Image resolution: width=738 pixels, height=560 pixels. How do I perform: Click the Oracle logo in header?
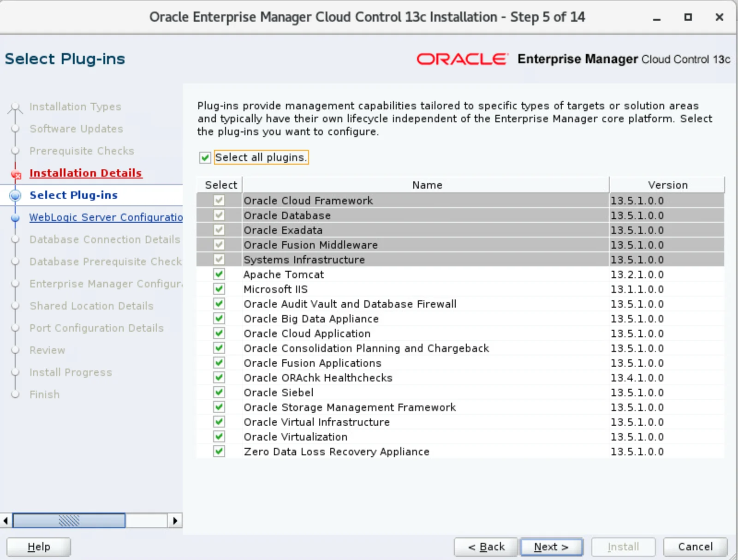462,59
